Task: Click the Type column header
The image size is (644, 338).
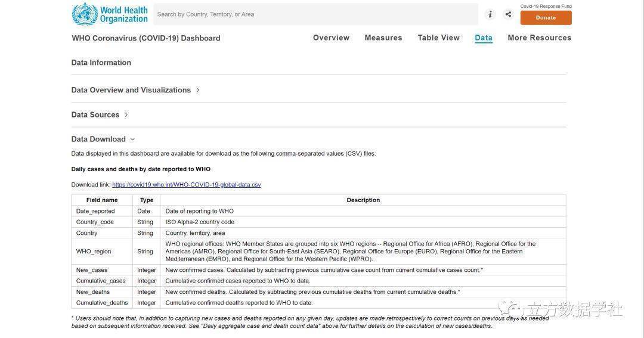Action: (147, 200)
